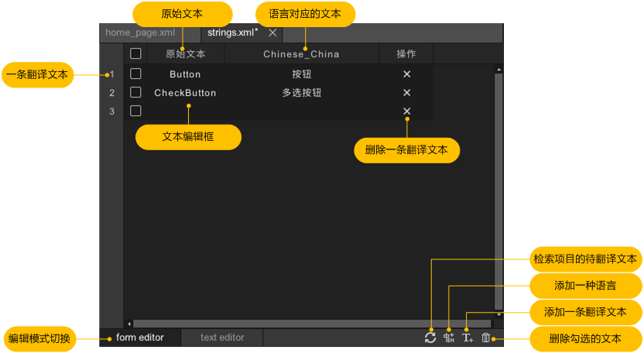Click the Chinese_China column header
The width and height of the screenshot is (644, 353).
301,54
